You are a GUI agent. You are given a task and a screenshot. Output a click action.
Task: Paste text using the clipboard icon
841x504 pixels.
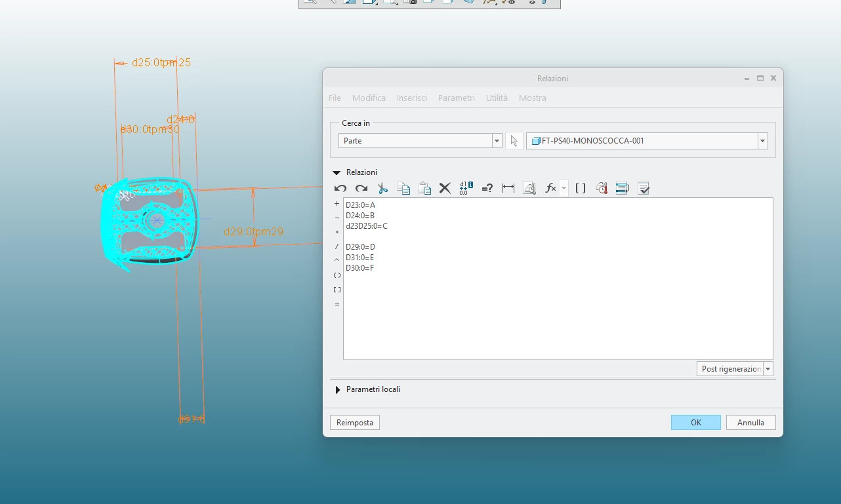coord(424,188)
